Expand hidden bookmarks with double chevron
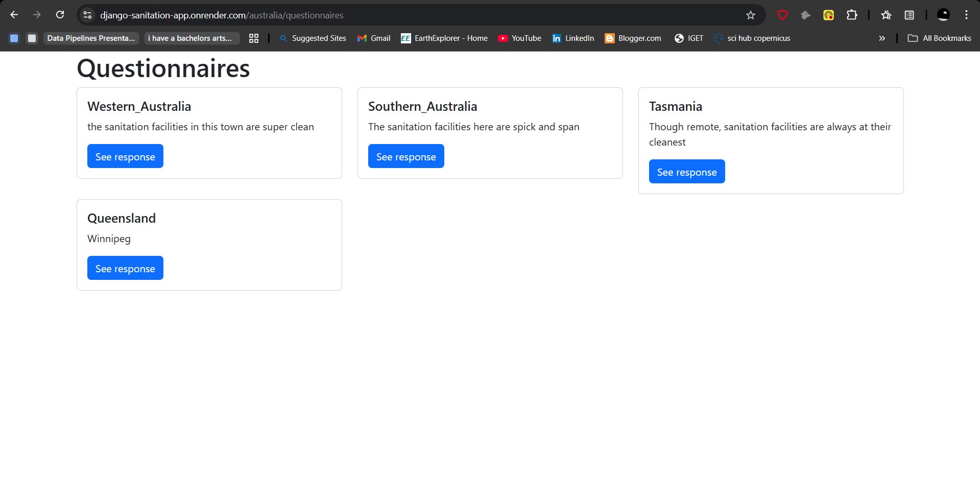This screenshot has width=980, height=500. pyautogui.click(x=881, y=38)
